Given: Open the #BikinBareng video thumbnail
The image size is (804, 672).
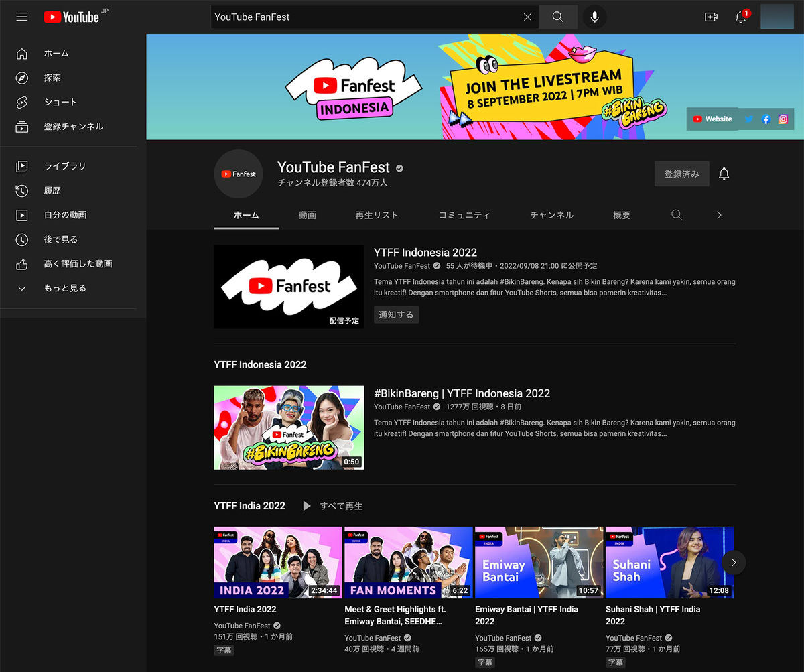Looking at the screenshot, I should 289,427.
